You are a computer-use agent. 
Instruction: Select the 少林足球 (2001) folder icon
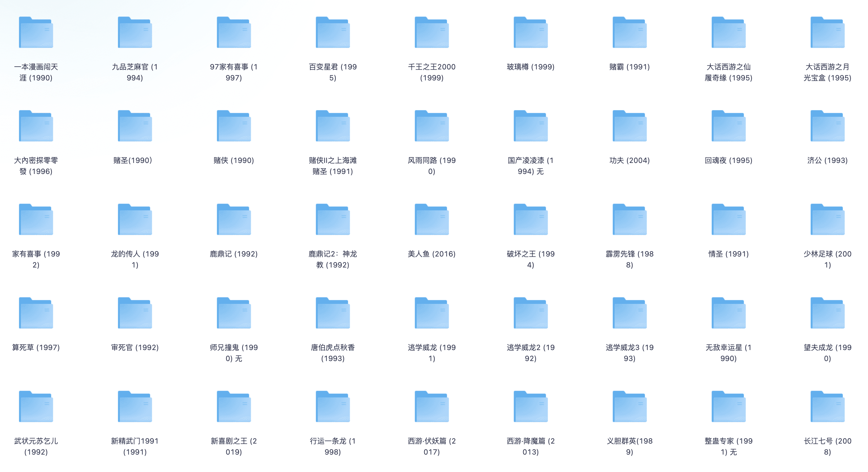[x=828, y=219]
